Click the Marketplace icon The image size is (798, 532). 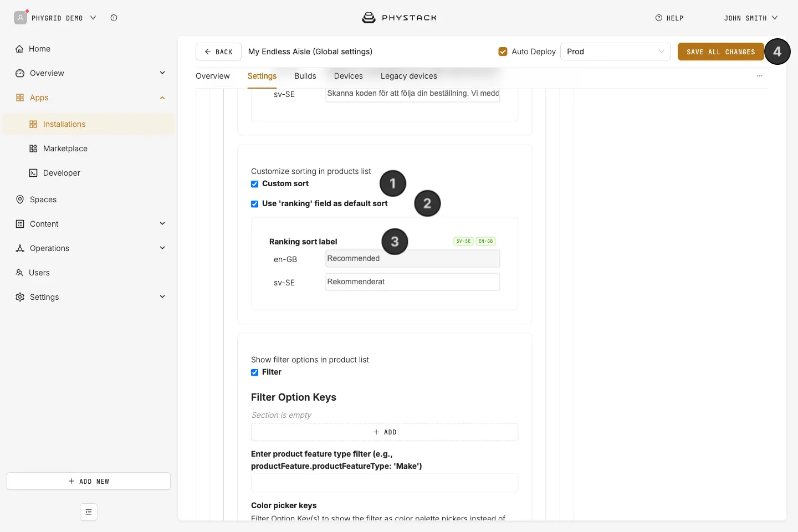(x=33, y=149)
